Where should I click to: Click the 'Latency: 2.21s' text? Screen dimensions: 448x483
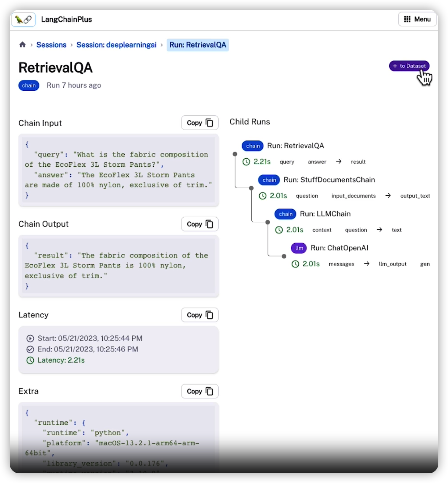click(x=61, y=360)
